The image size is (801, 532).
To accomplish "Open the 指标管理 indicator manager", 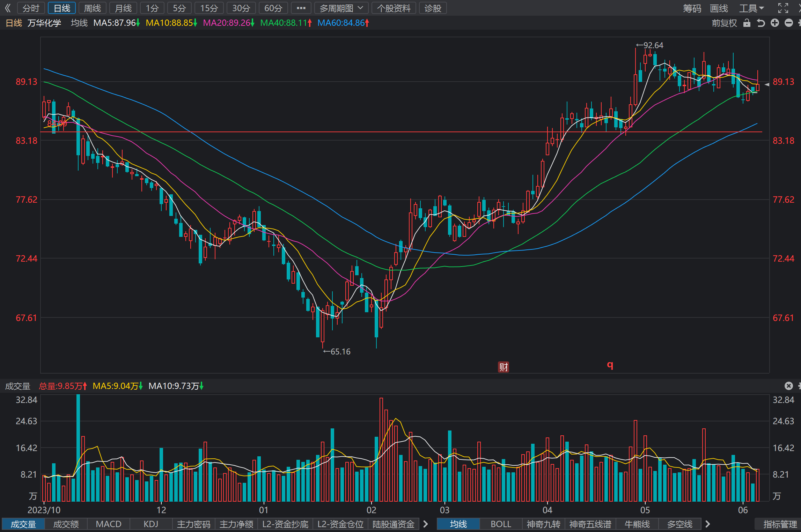I will pos(780,524).
